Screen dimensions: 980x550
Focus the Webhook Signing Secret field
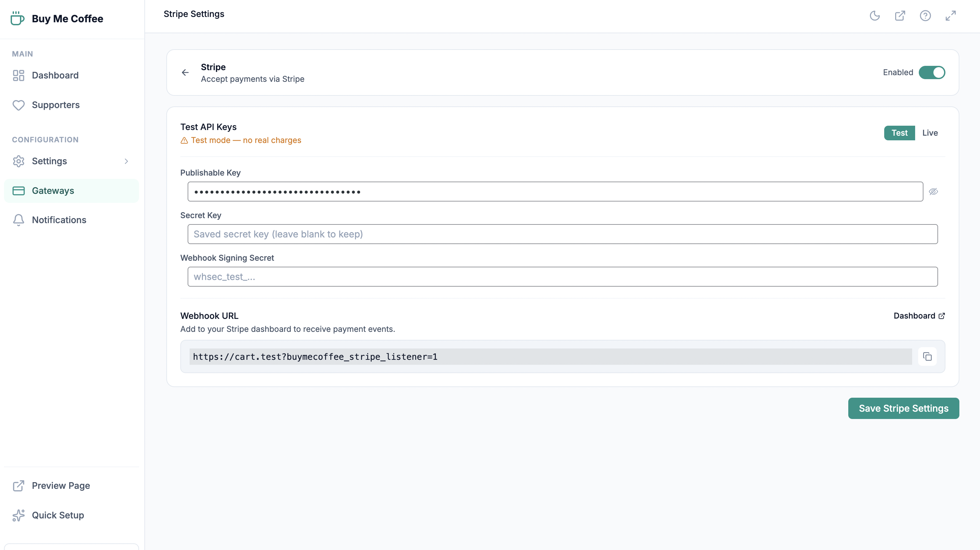[562, 277]
